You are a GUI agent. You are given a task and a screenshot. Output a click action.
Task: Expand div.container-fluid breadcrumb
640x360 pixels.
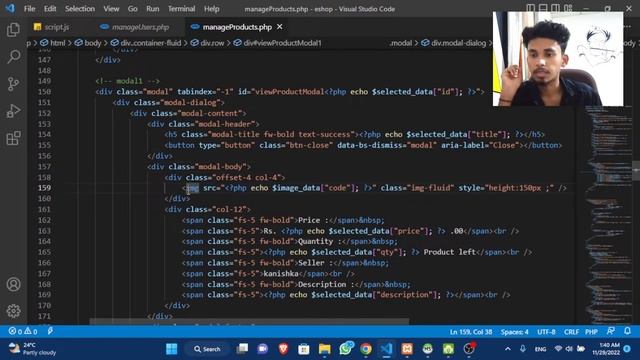[146, 43]
